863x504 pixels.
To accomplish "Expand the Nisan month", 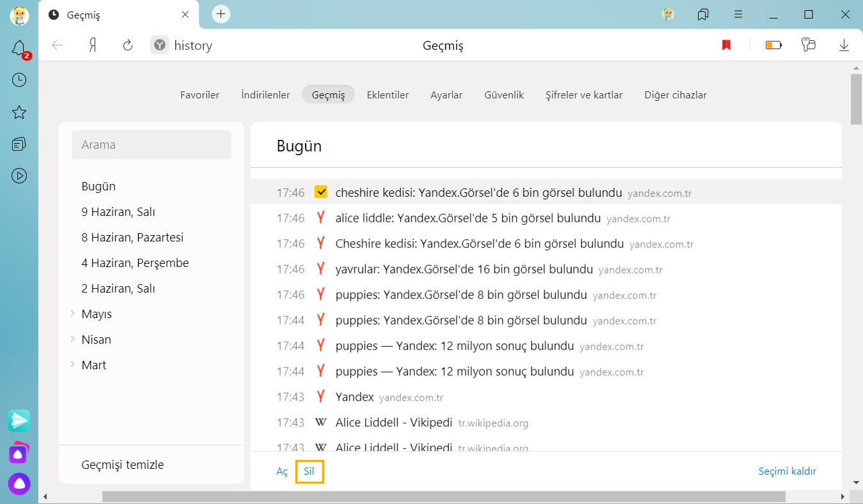I will click(x=73, y=339).
